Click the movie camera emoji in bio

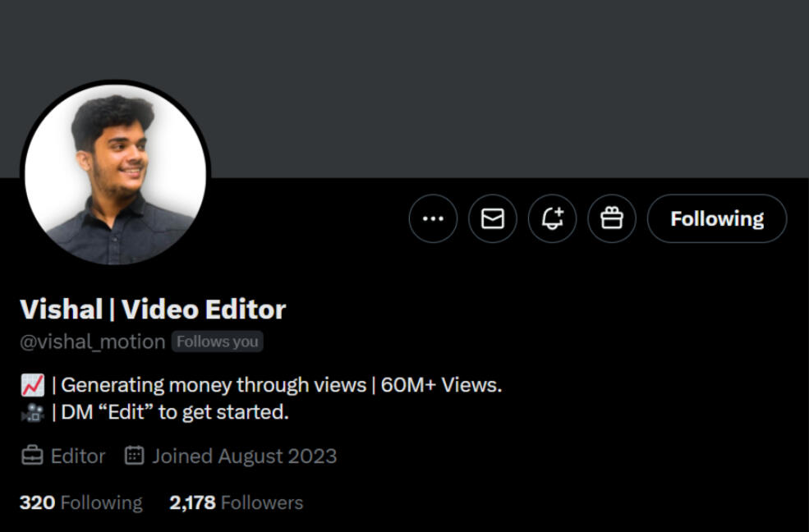click(33, 412)
